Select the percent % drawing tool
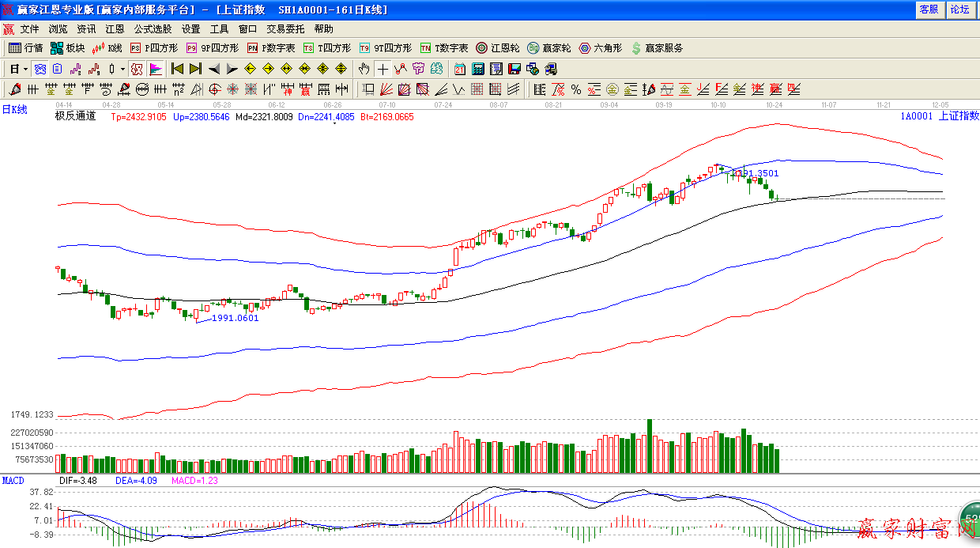The height and width of the screenshot is (548, 980). coord(576,89)
